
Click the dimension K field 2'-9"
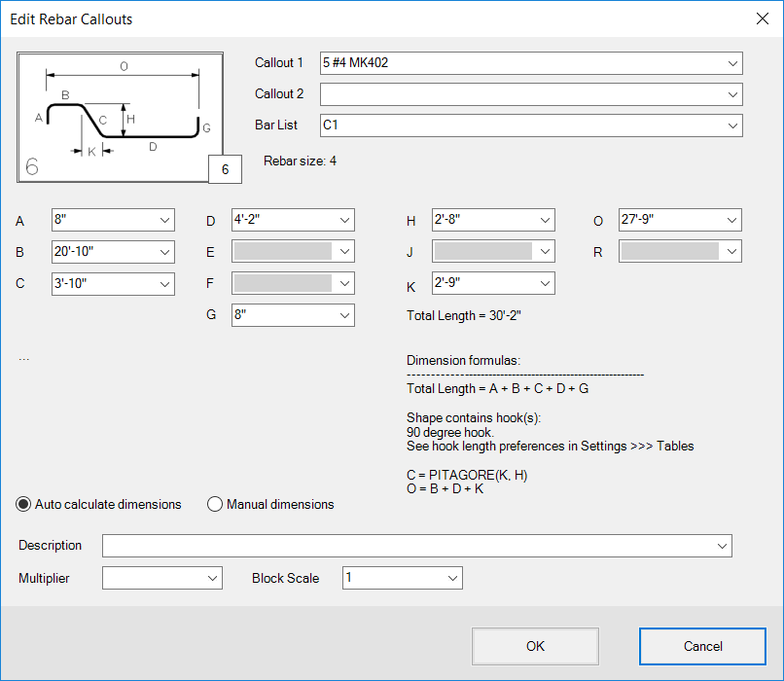pyautogui.click(x=493, y=283)
